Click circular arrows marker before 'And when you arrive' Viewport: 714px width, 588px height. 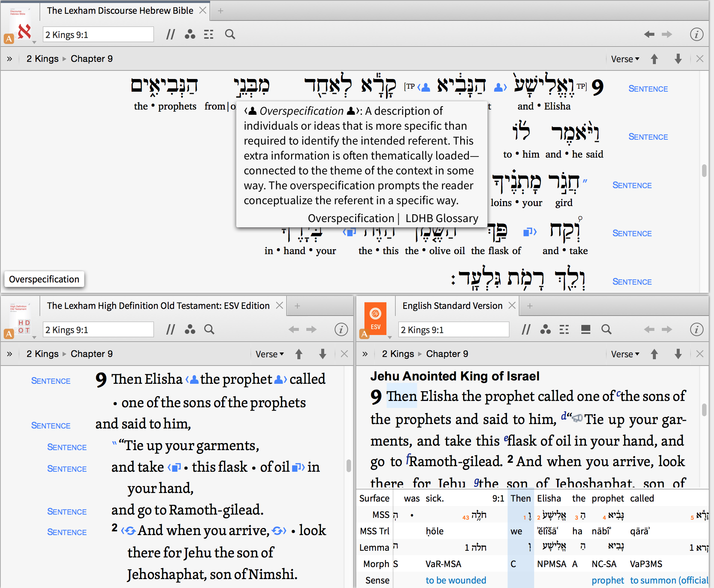(x=128, y=531)
